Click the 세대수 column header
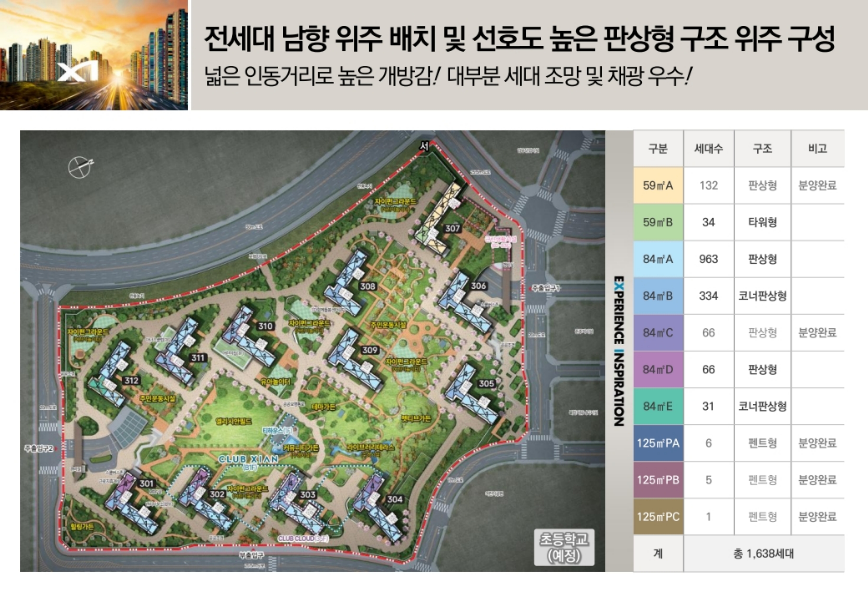The image size is (868, 601). click(709, 148)
